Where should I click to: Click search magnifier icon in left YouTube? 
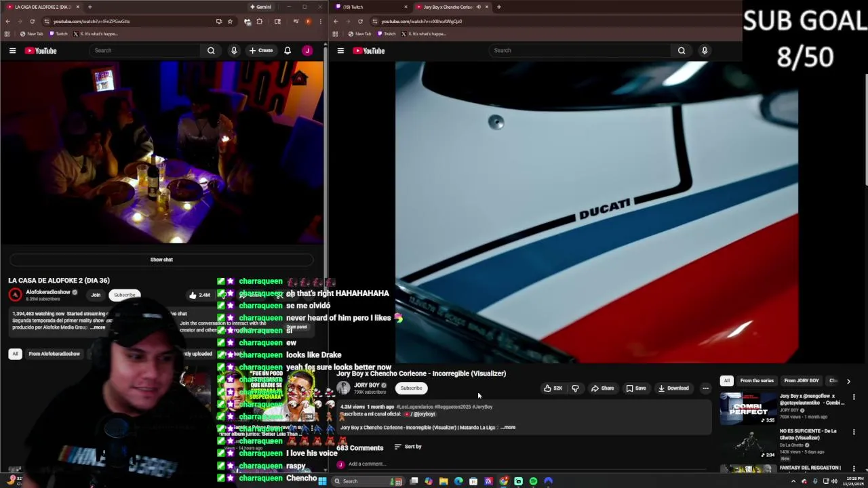tap(211, 51)
